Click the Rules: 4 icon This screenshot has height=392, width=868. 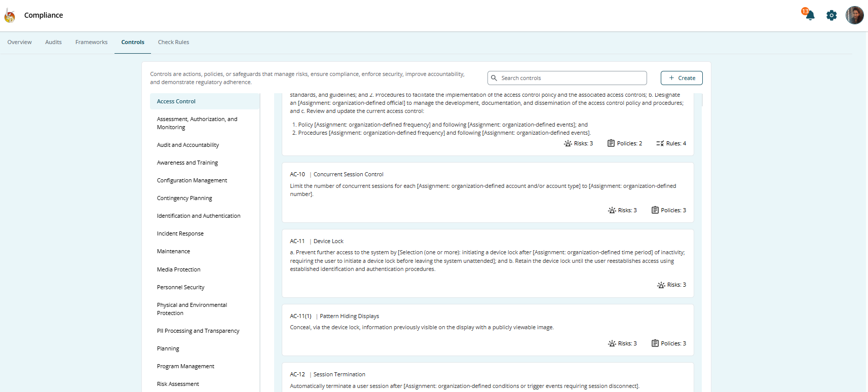660,143
